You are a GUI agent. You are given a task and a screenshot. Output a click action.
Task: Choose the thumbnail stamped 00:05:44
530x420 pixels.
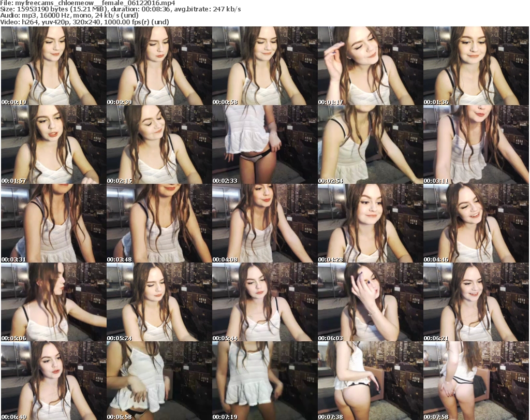264,302
